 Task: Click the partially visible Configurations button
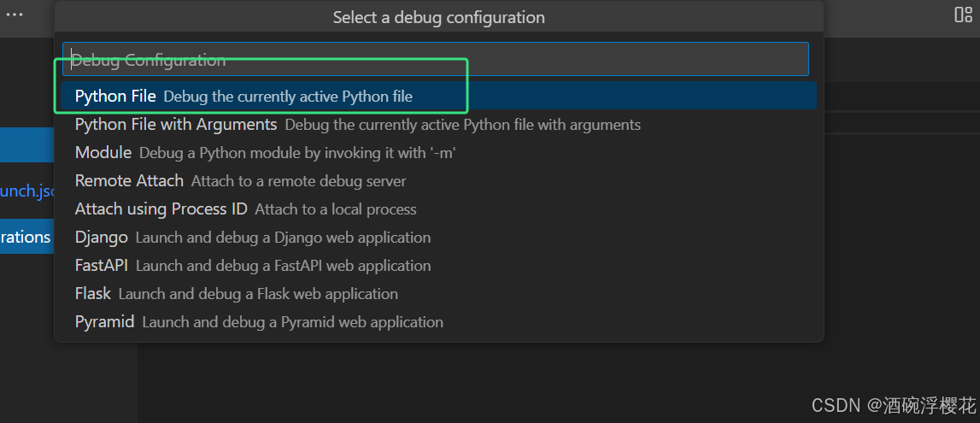tap(26, 237)
